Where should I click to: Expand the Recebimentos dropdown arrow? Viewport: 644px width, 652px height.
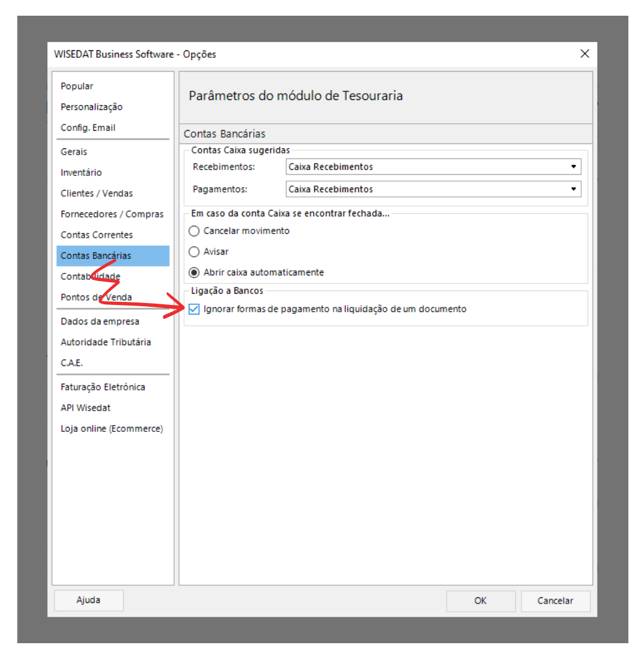573,167
